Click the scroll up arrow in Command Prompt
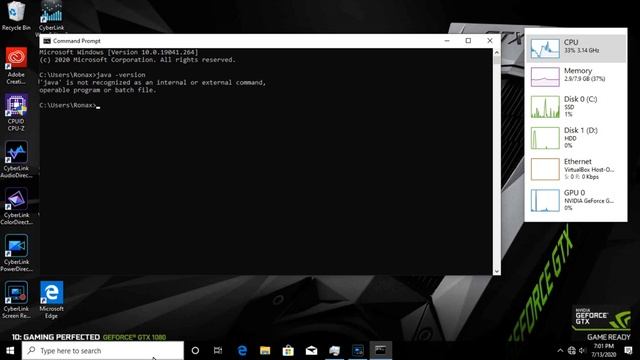This screenshot has width=640, height=360. click(x=496, y=52)
